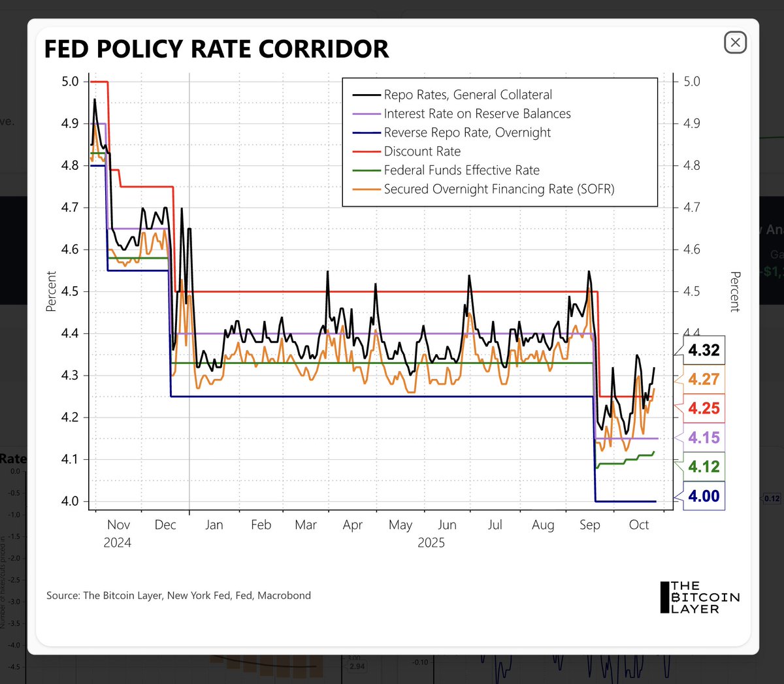Click the 4.7 tick on the right axis
Image resolution: width=784 pixels, height=684 pixels.
click(x=692, y=207)
